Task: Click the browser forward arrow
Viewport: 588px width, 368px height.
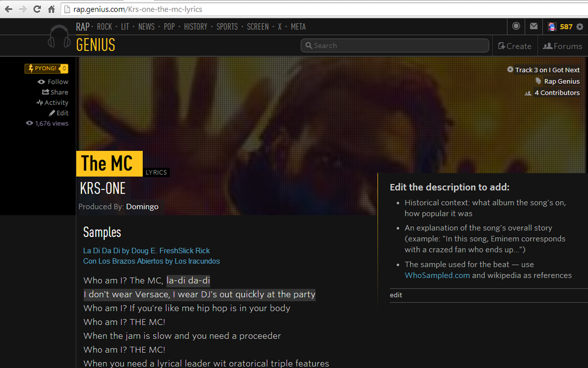Action: coord(23,9)
